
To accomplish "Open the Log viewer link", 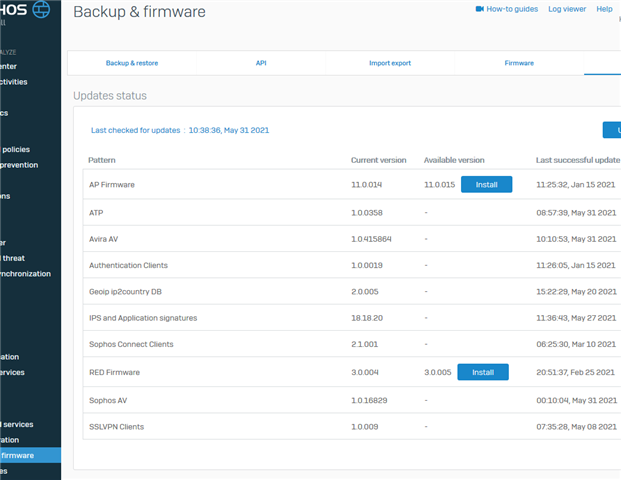I will [567, 9].
